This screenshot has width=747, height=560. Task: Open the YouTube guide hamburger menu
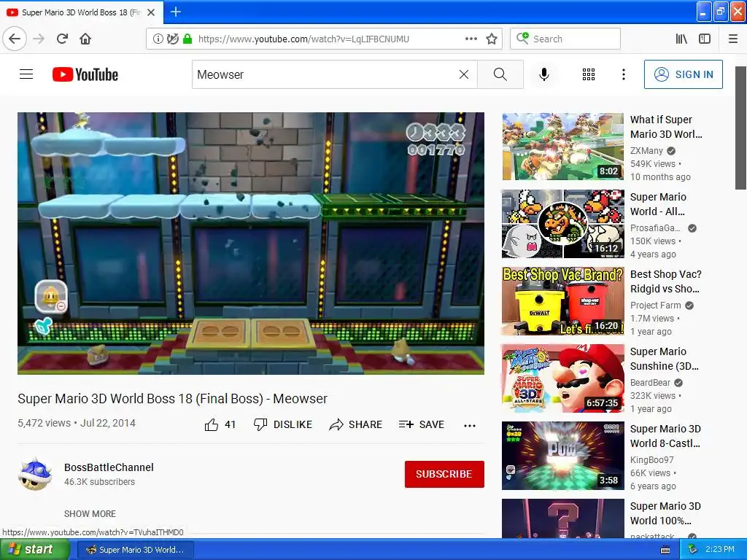tap(26, 74)
